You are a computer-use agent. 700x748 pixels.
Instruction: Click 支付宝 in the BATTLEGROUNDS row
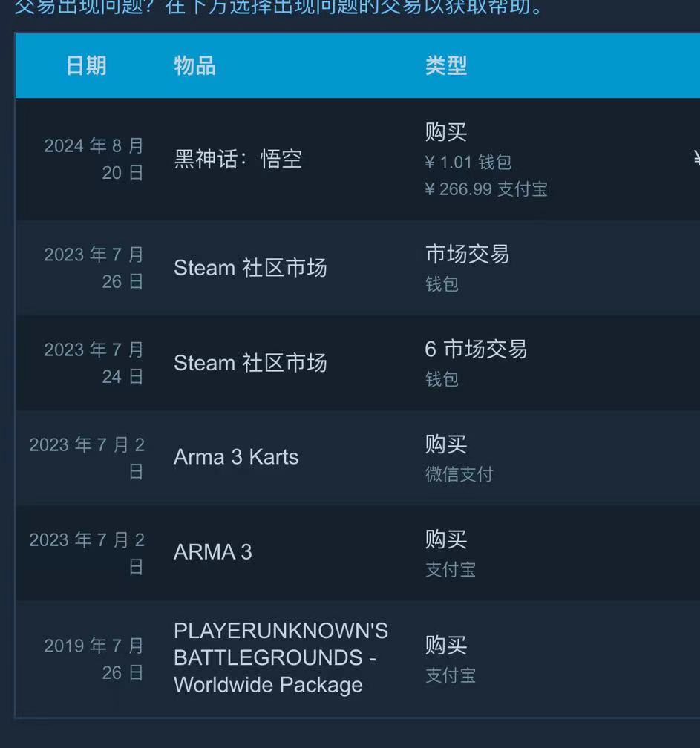pyautogui.click(x=451, y=675)
